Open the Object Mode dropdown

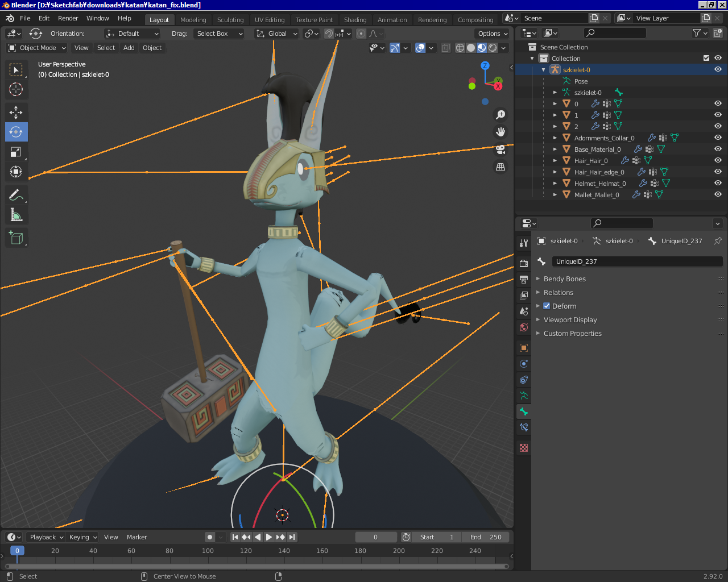tap(37, 48)
